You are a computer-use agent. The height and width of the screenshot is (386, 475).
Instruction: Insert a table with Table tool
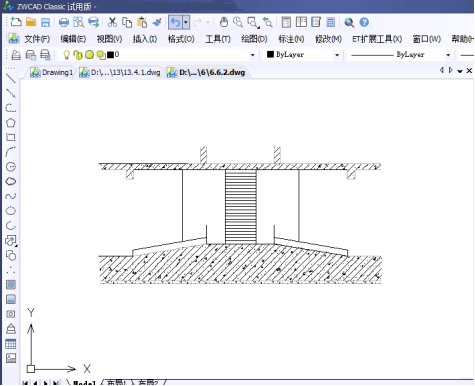pos(11,343)
